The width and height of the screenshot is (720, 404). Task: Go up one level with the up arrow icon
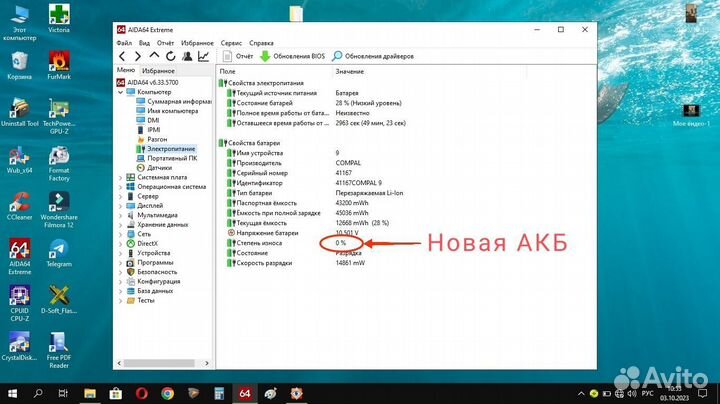tap(154, 56)
